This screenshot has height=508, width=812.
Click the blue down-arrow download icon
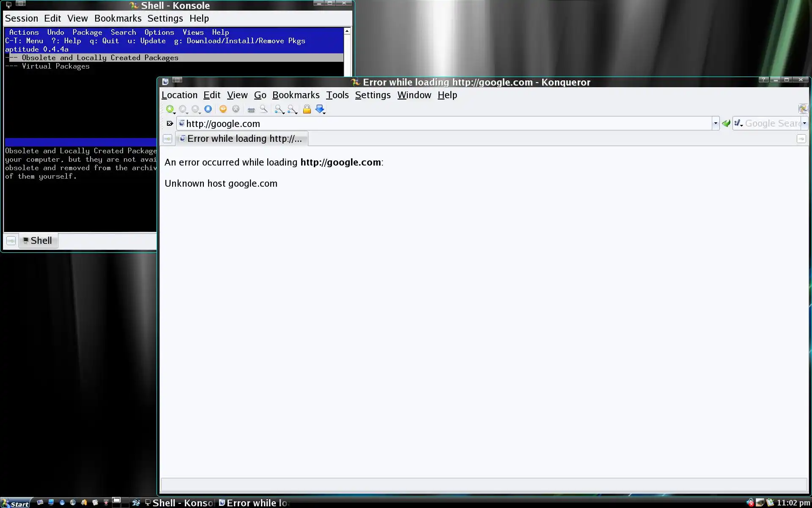coord(319,109)
